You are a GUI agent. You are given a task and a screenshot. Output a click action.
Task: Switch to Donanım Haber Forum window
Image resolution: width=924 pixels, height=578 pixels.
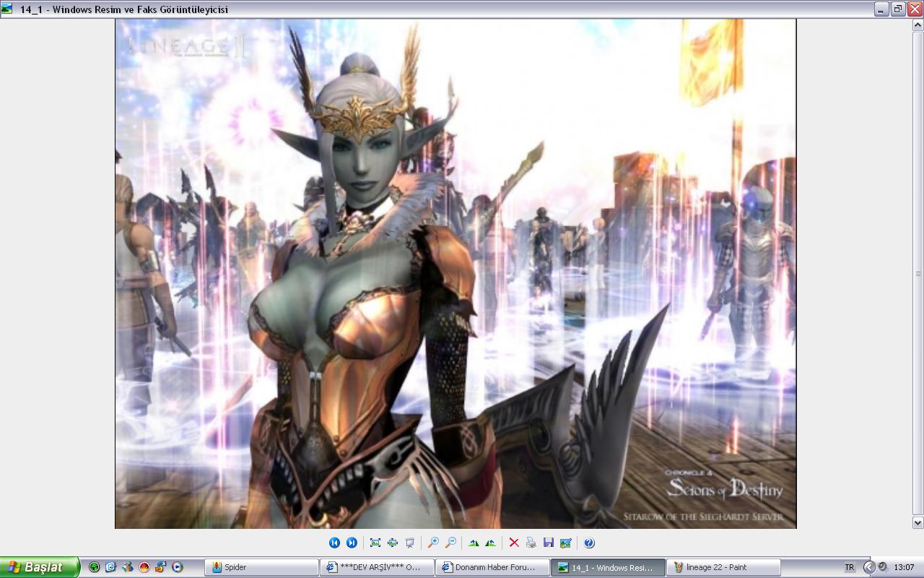[493, 567]
